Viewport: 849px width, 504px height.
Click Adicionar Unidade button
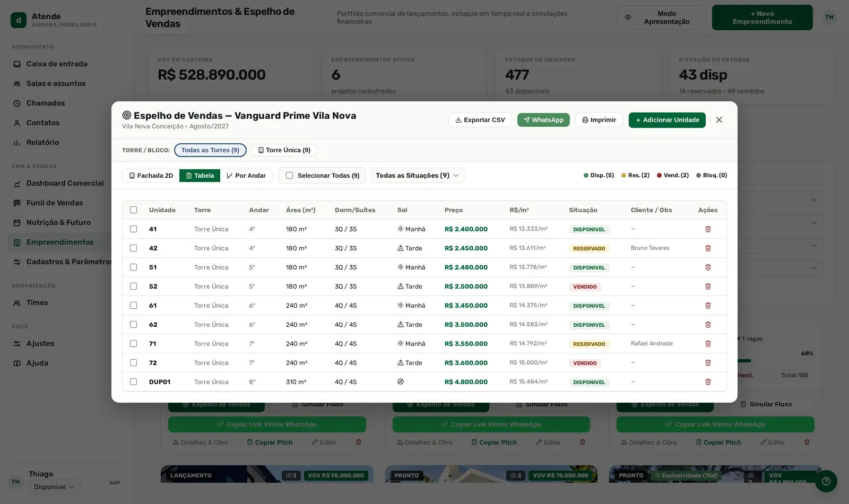(x=667, y=120)
